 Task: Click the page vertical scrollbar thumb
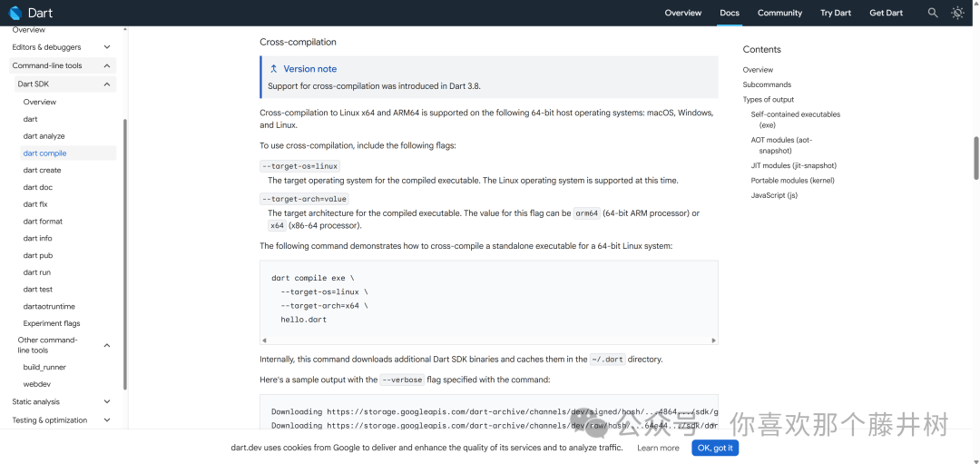[x=975, y=158]
